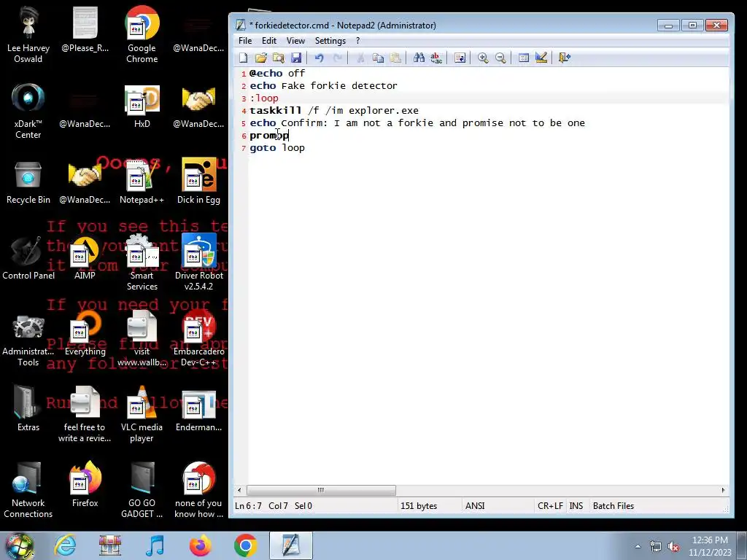Open the clock showing 12:36 PM

710,545
